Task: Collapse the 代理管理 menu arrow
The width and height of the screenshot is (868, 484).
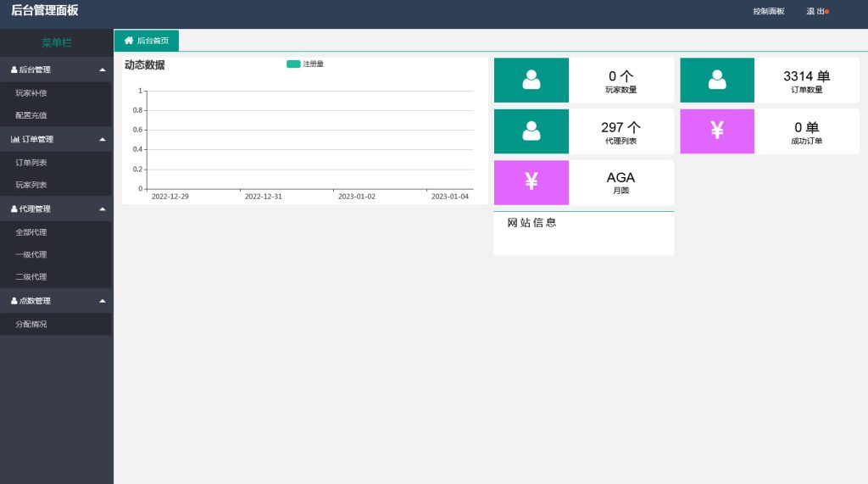Action: coord(103,209)
